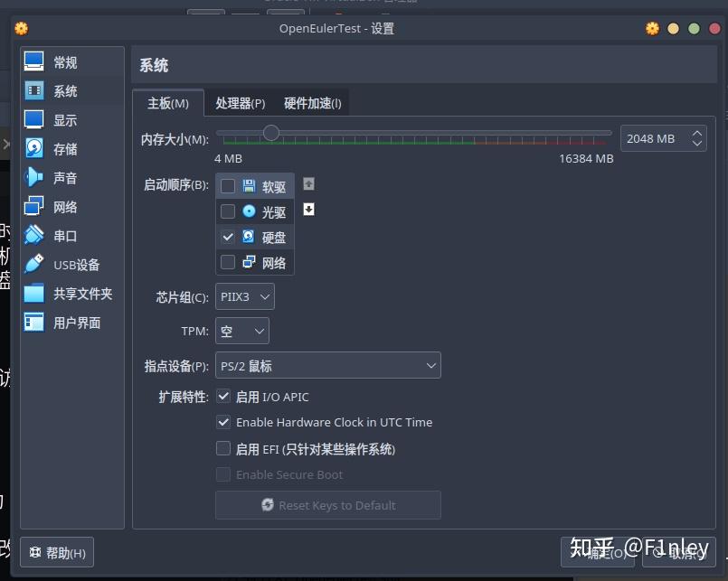Click the 2048 MB memory input field
This screenshot has width=728, height=581.
[x=655, y=138]
